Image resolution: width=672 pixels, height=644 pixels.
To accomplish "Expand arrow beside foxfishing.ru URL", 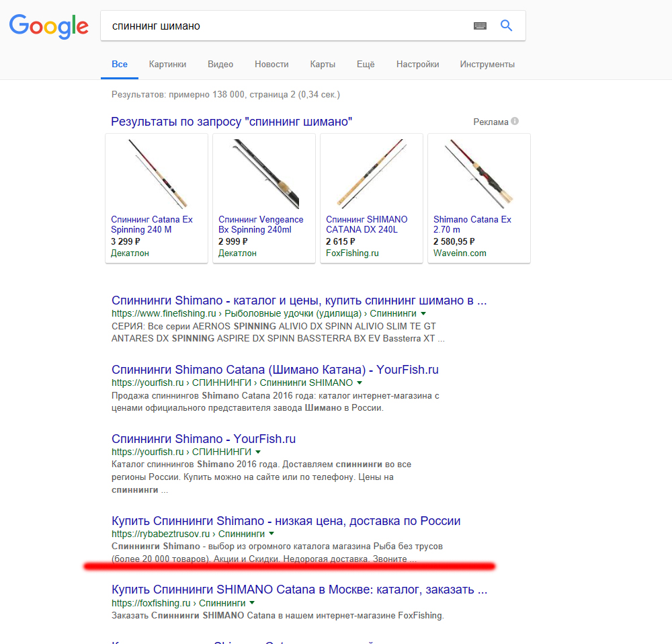I will click(252, 603).
